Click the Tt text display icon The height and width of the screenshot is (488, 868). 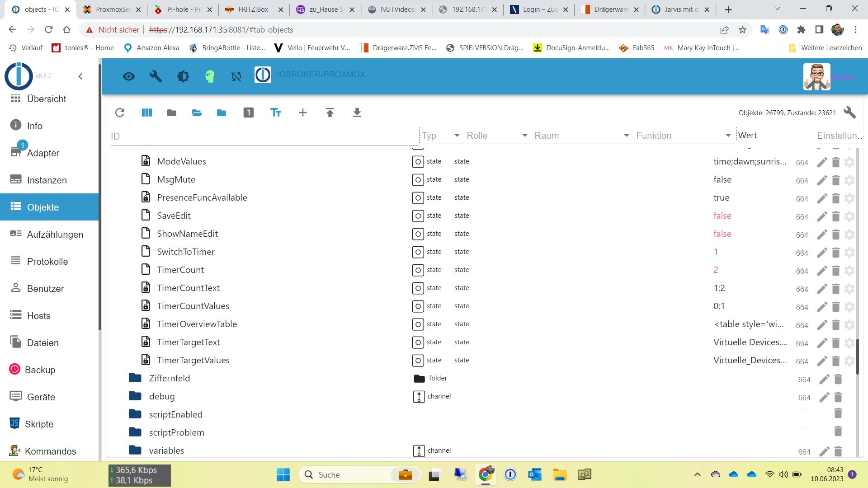pyautogui.click(x=276, y=113)
